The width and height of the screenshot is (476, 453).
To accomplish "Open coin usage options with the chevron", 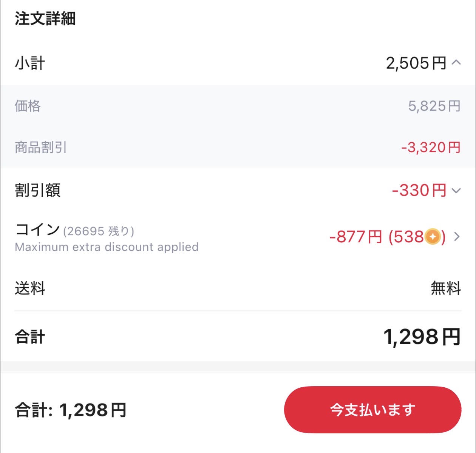I will (457, 237).
